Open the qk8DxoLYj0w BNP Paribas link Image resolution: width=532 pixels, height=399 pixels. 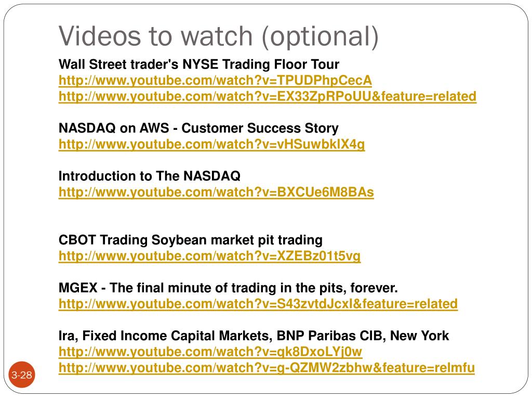[210, 352]
